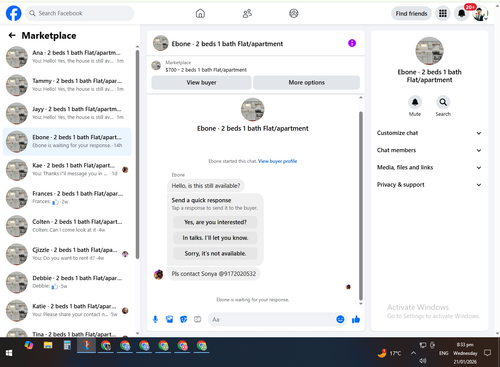Viewport: 500px width, 367px height.
Task: Open the Cjizzle conversation
Action: (67, 254)
